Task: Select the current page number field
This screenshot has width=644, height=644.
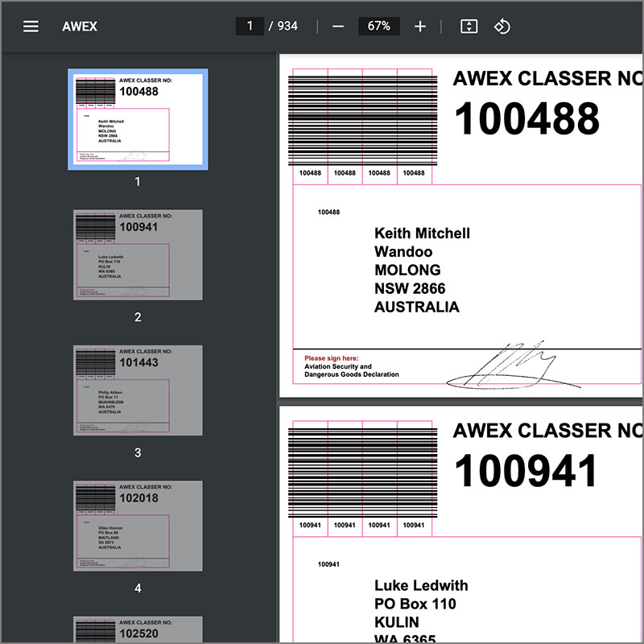Action: click(250, 27)
